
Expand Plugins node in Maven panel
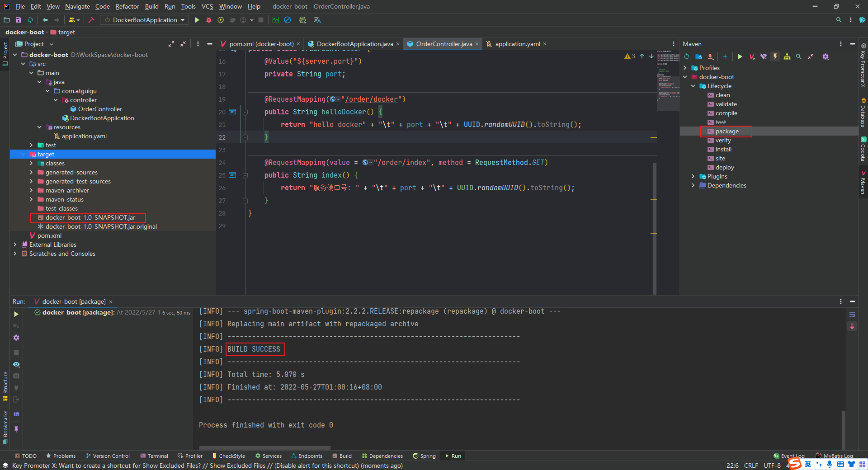(x=693, y=176)
